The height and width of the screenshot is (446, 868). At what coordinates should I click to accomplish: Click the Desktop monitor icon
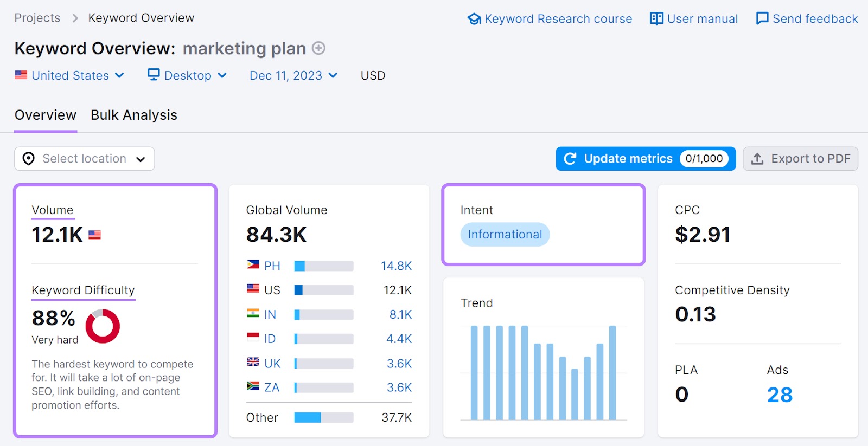(x=154, y=75)
